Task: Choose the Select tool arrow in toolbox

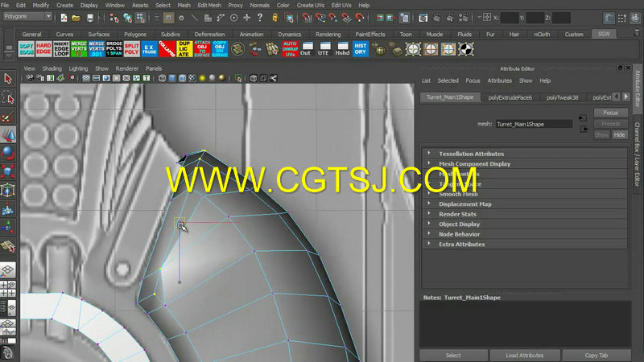Action: (x=8, y=78)
